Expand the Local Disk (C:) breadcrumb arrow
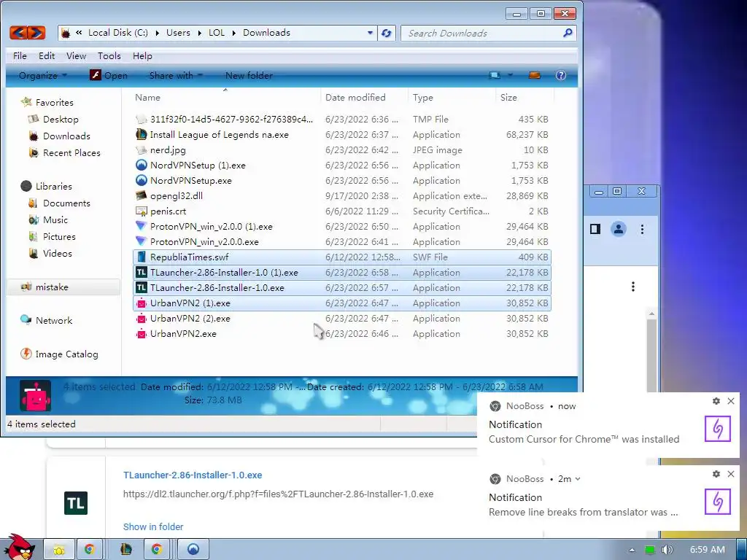Screen dimensions: 747x560 (157, 33)
